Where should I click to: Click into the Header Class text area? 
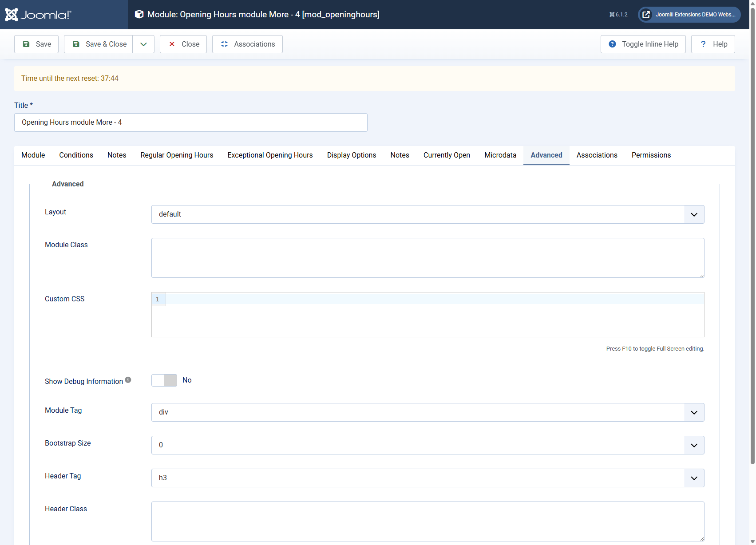[x=428, y=521]
